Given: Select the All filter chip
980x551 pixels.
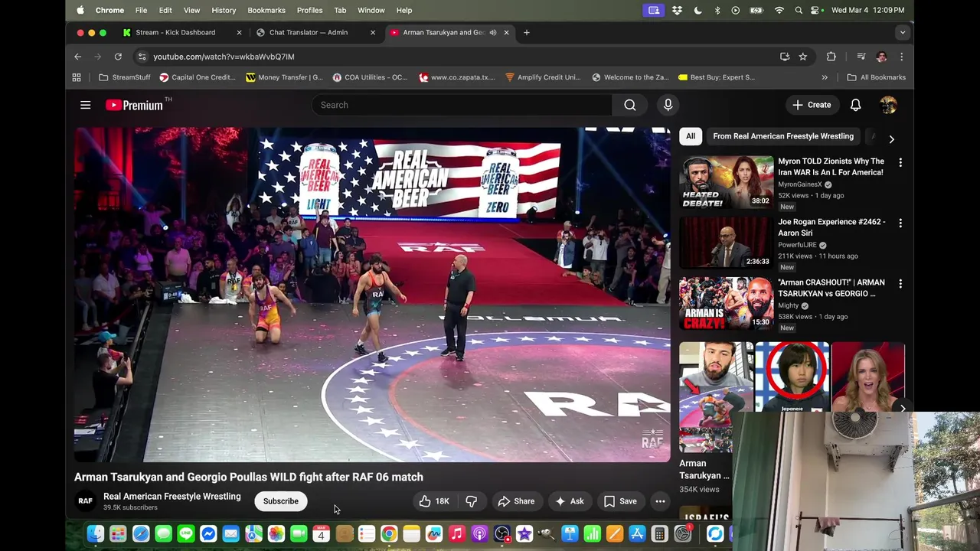Looking at the screenshot, I should (x=691, y=136).
